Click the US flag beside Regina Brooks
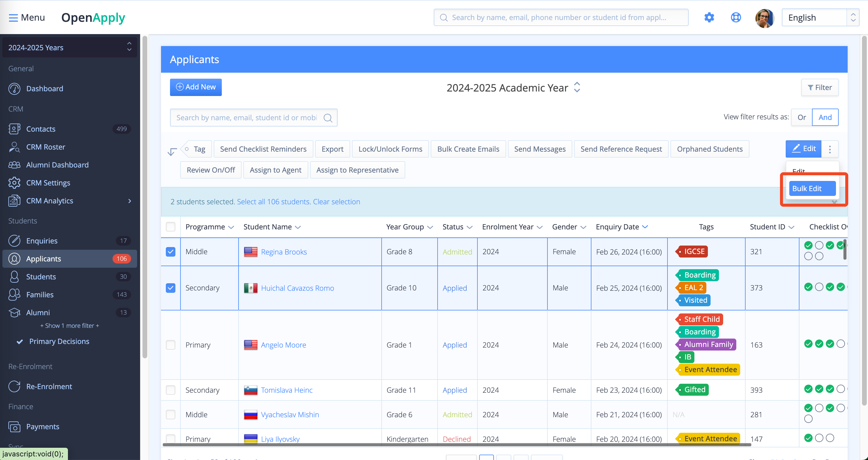The width and height of the screenshot is (868, 460). pos(251,252)
